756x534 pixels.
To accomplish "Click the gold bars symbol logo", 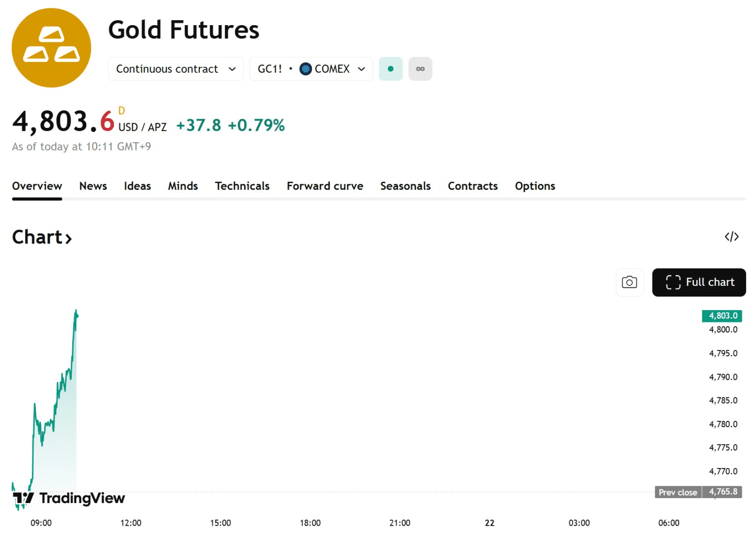I will (51, 48).
